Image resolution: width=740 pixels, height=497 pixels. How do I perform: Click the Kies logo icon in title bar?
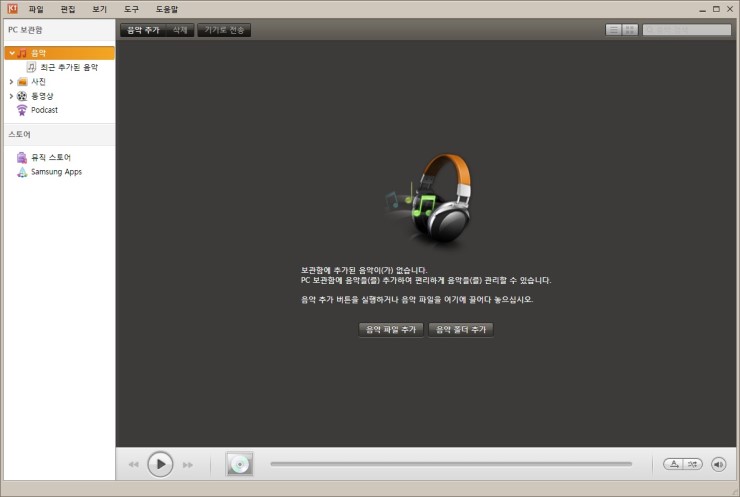(x=12, y=8)
